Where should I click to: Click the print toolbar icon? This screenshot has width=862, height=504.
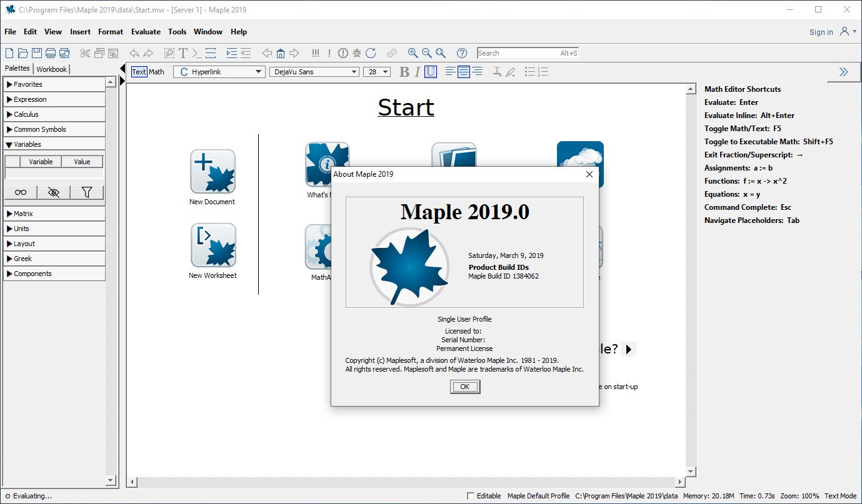coord(51,53)
